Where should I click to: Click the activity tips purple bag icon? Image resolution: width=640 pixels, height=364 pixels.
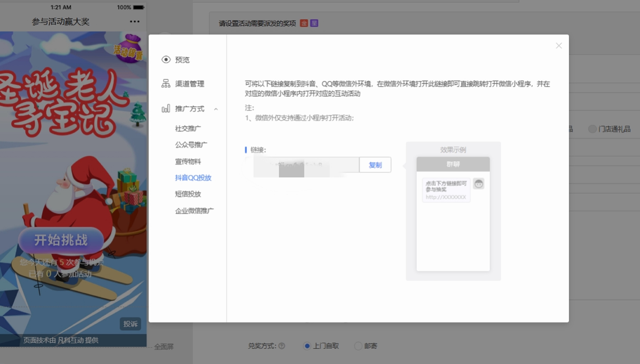coord(129,49)
